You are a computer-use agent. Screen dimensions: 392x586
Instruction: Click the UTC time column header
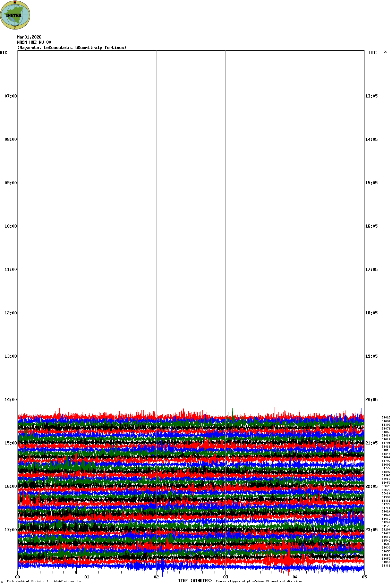coord(373,53)
